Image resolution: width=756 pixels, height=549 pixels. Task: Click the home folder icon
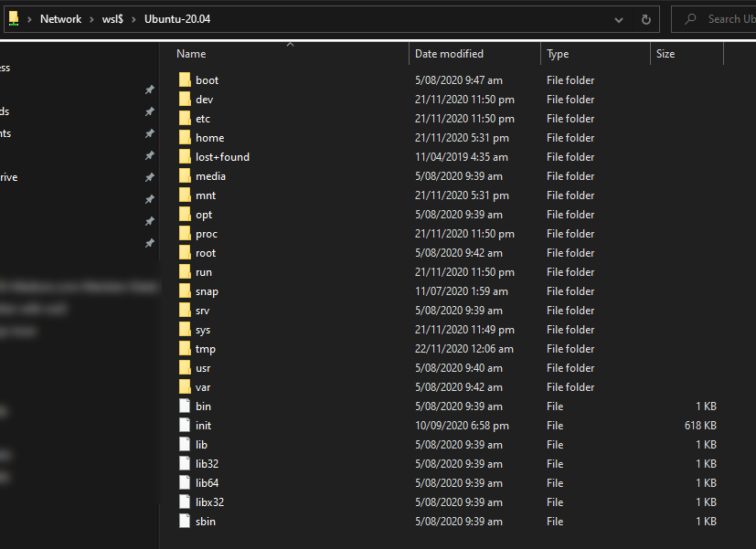click(x=185, y=138)
